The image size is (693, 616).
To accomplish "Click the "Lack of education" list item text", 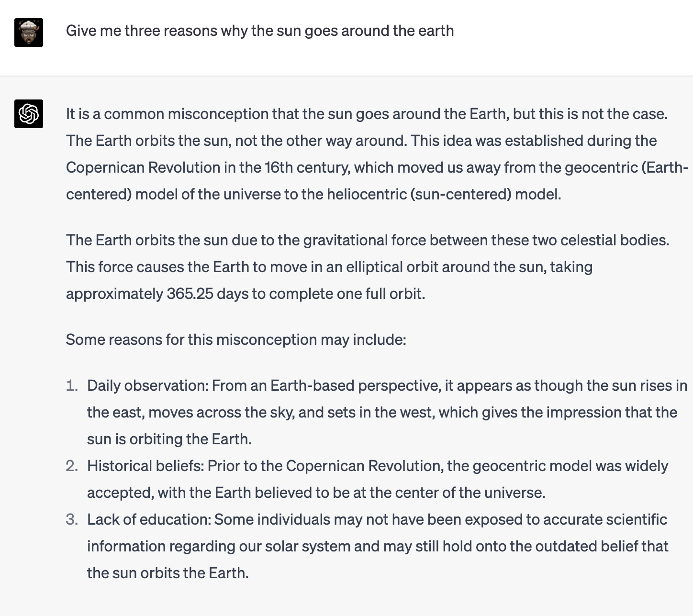I will click(x=378, y=546).
